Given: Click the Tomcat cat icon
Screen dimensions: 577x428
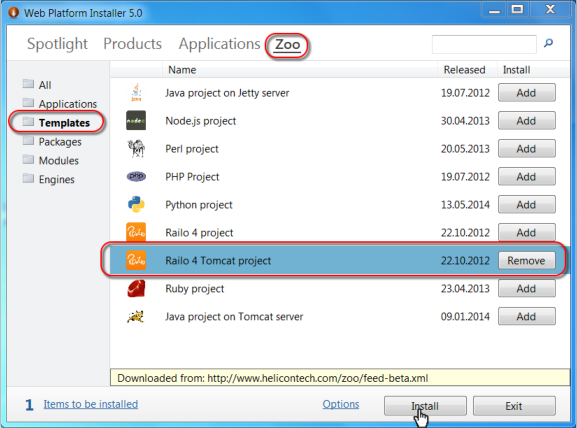Looking at the screenshot, I should [x=136, y=316].
